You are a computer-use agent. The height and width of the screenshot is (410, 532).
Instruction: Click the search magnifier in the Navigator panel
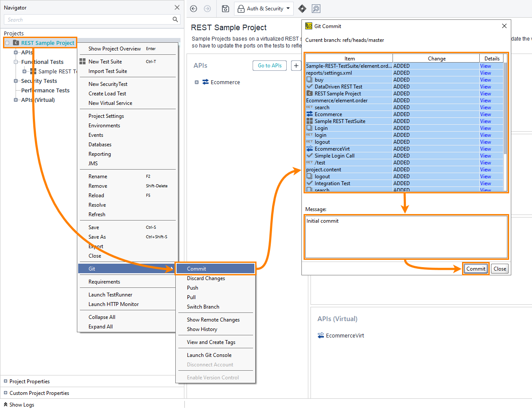pos(175,19)
